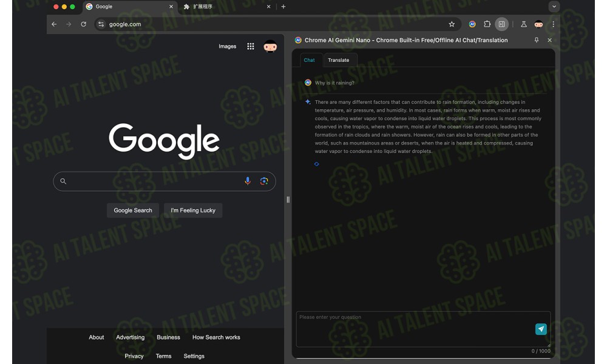Toggle the side panel toolbar button

[502, 24]
